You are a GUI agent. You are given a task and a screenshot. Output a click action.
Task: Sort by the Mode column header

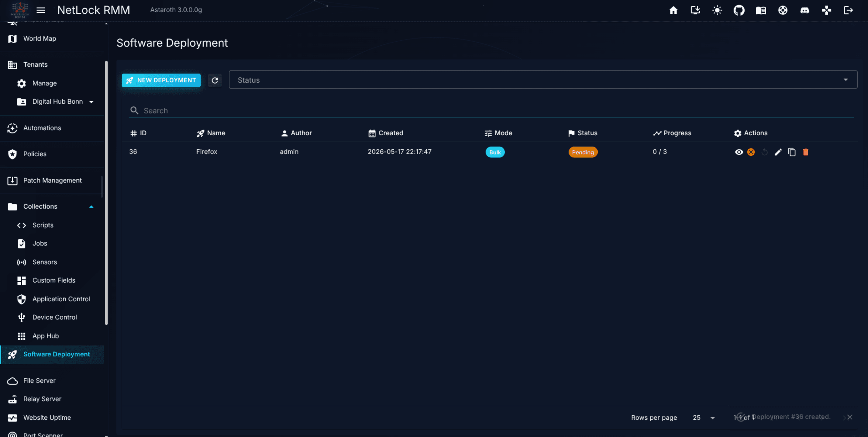click(498, 133)
